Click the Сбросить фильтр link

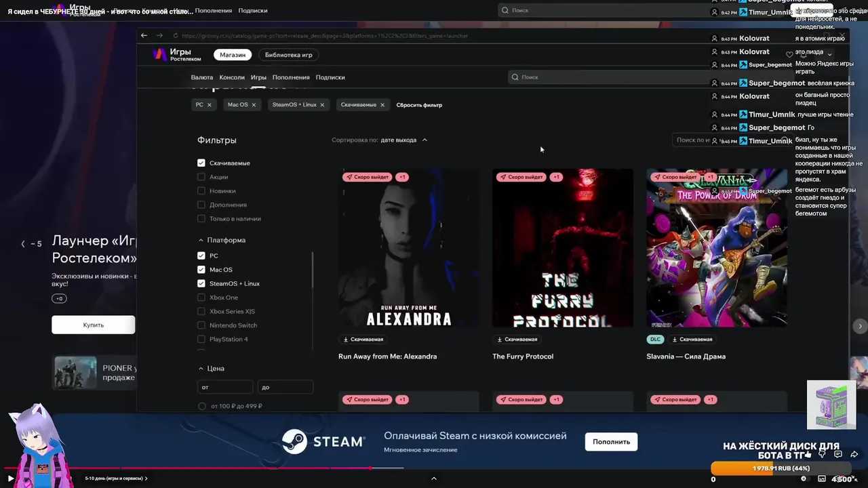tap(419, 105)
